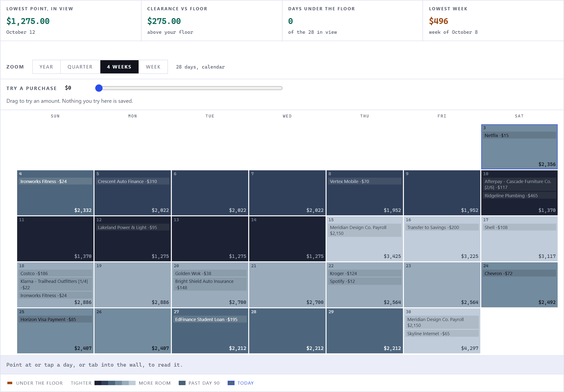Select Lakeland Power & Light -$95 entry
564x392 pixels.
tap(133, 227)
